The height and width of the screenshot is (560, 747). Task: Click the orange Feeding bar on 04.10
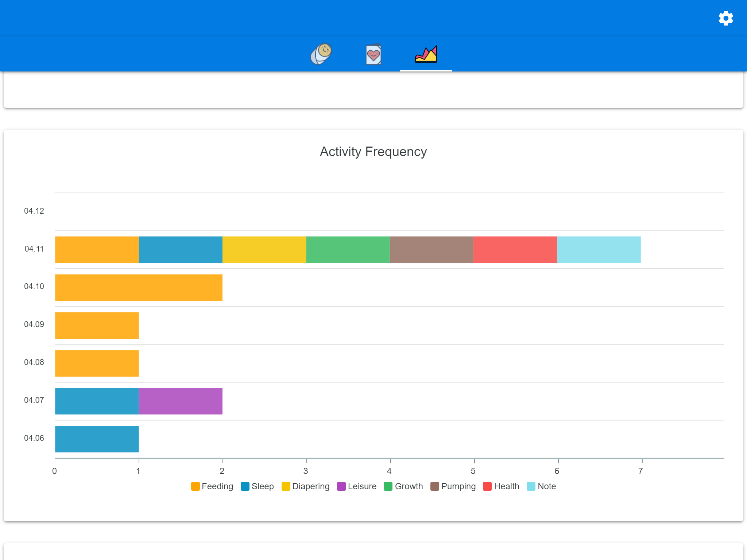(x=139, y=287)
